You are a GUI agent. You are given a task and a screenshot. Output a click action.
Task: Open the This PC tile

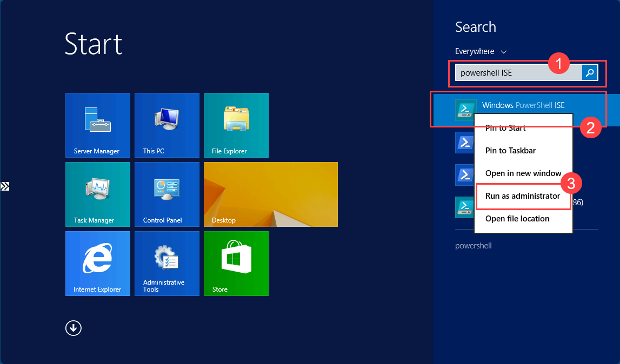coord(166,125)
